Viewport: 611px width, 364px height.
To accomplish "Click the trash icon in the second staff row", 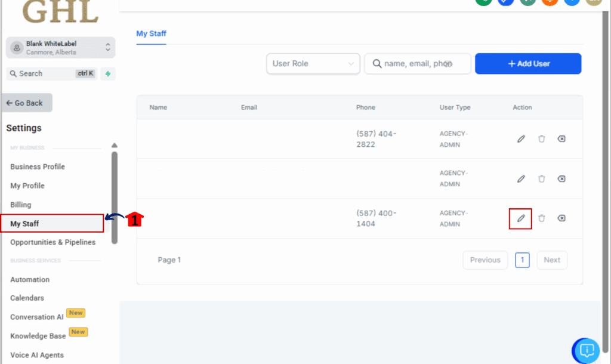I will [541, 178].
